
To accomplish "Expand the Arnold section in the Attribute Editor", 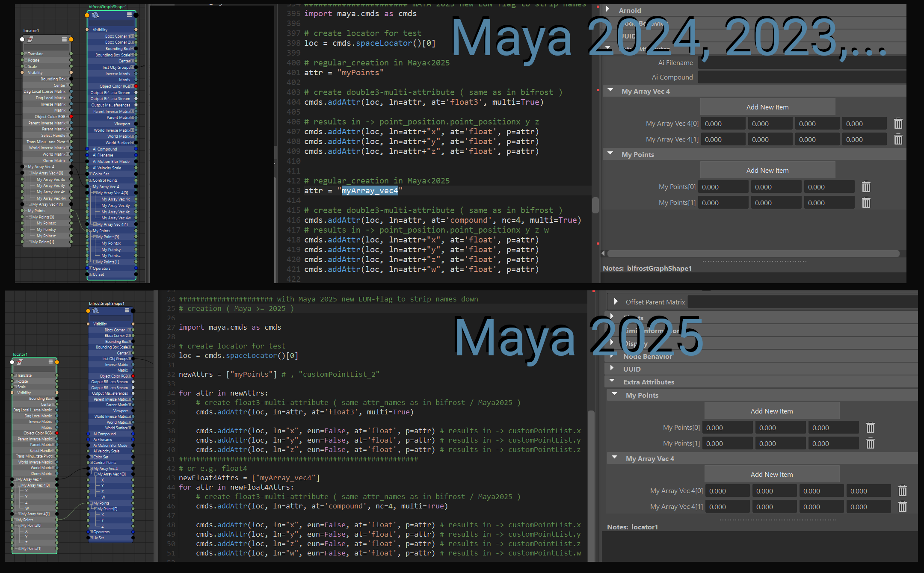I will (x=607, y=10).
